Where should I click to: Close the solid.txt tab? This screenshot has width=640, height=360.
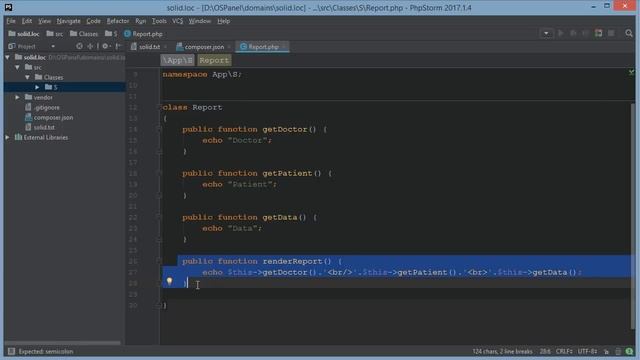point(165,47)
